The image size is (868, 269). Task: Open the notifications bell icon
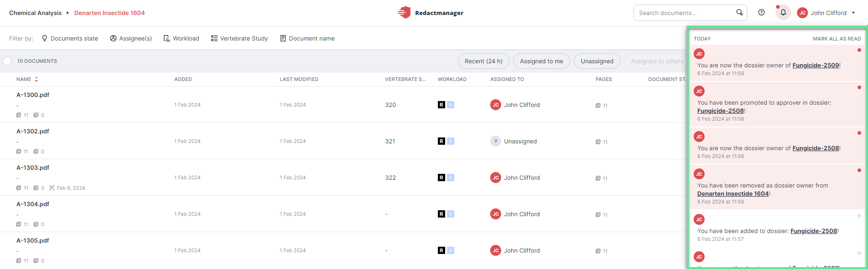[783, 13]
